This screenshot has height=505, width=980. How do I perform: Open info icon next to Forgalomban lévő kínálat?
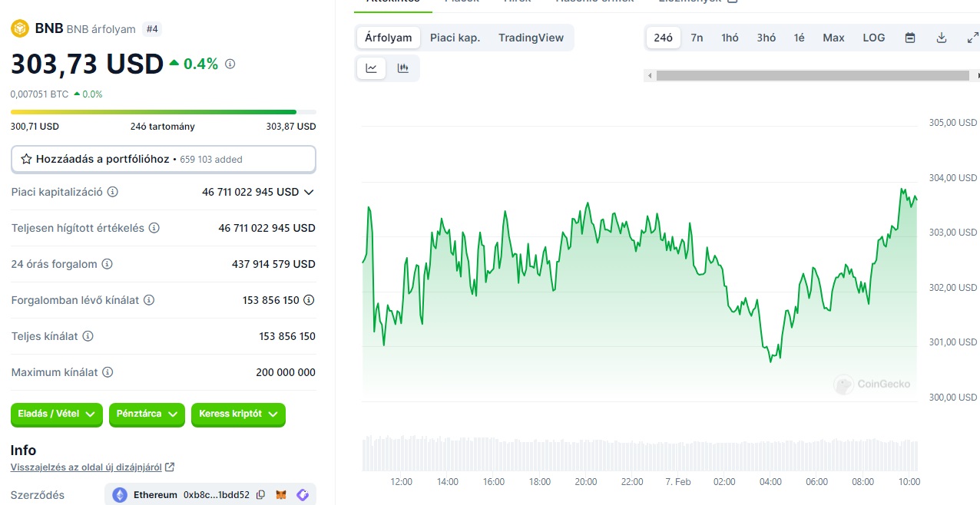(150, 300)
